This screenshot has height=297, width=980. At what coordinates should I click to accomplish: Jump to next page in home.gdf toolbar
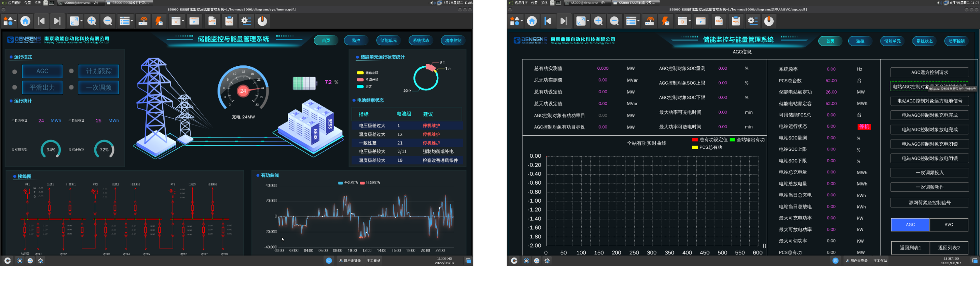click(x=57, y=21)
